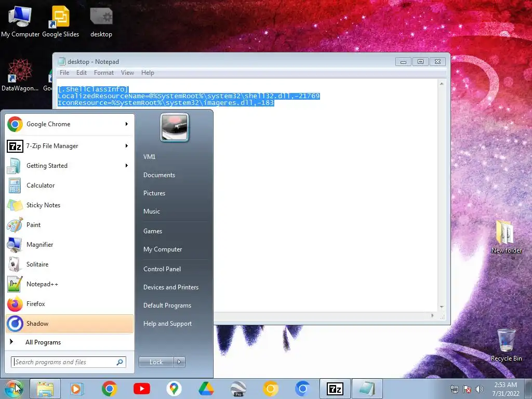Image resolution: width=532 pixels, height=399 pixels.
Task: Open My Computer from Start menu right pane
Action: click(163, 249)
